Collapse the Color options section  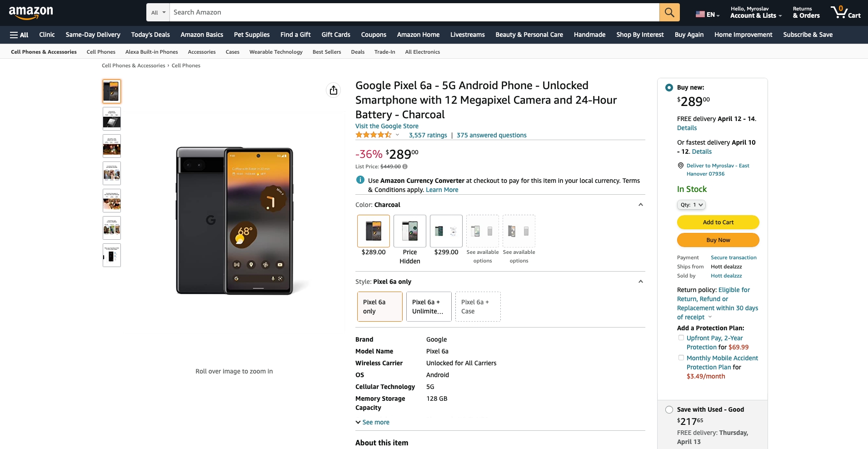pos(640,205)
